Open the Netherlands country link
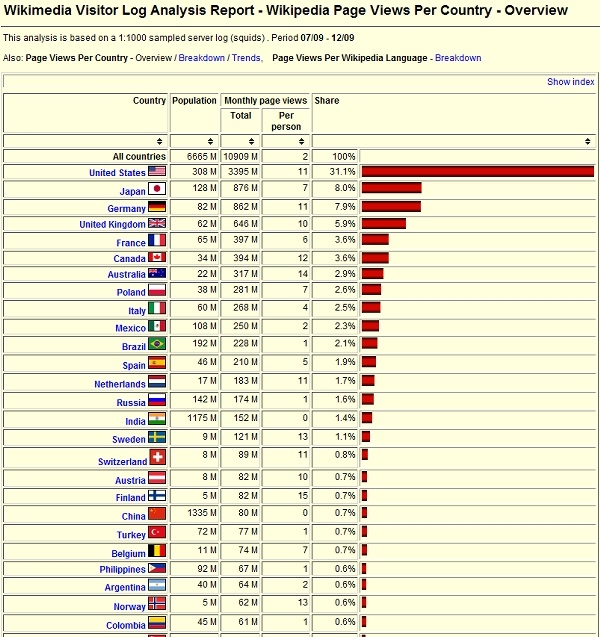600x637 pixels. tap(119, 384)
